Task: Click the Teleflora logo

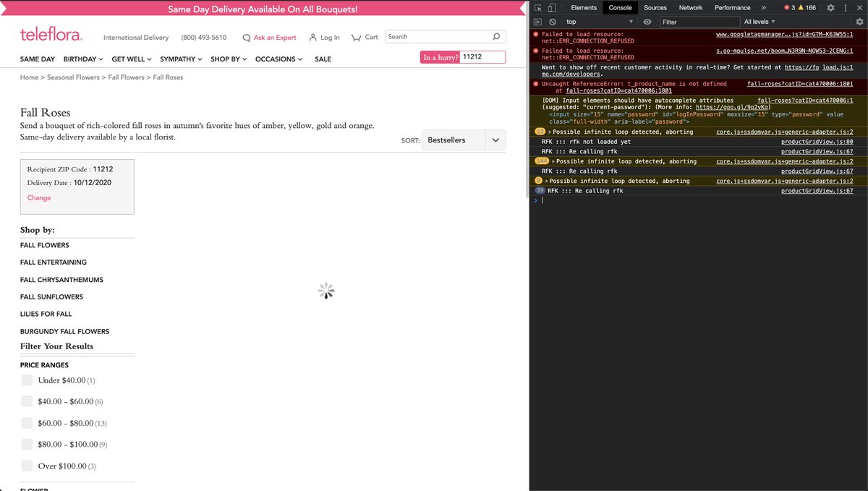Action: click(x=51, y=35)
